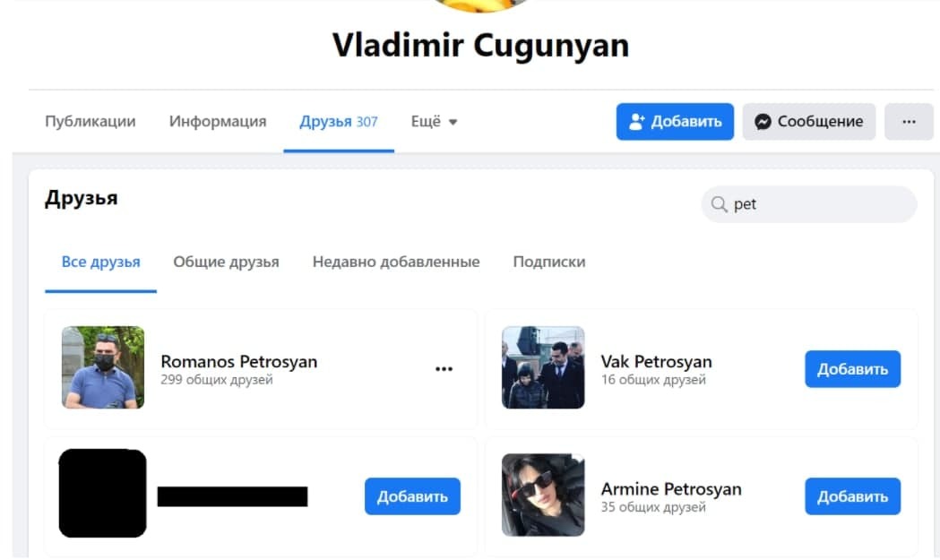This screenshot has width=940, height=560.
Task: Click the Messenger icon on Сообщение button
Action: (763, 122)
